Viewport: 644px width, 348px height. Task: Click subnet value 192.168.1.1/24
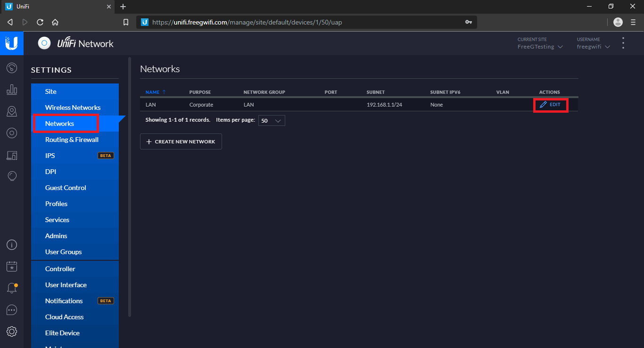pos(384,105)
